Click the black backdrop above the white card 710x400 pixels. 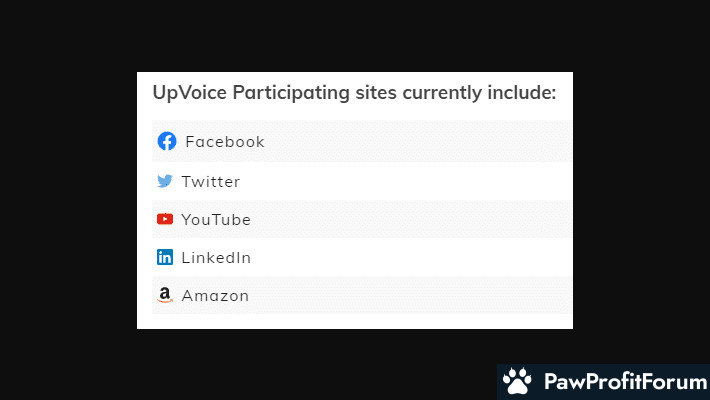point(355,35)
